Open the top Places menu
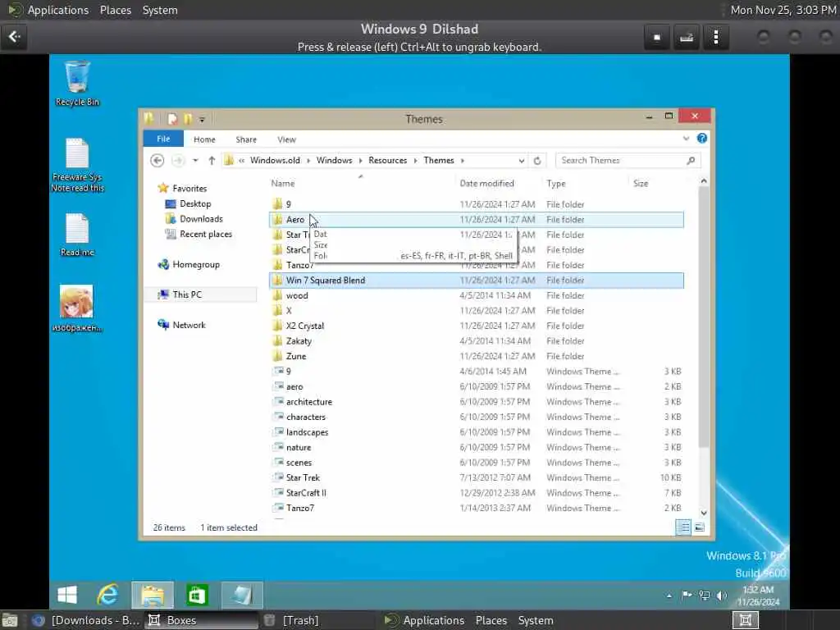 (x=115, y=10)
